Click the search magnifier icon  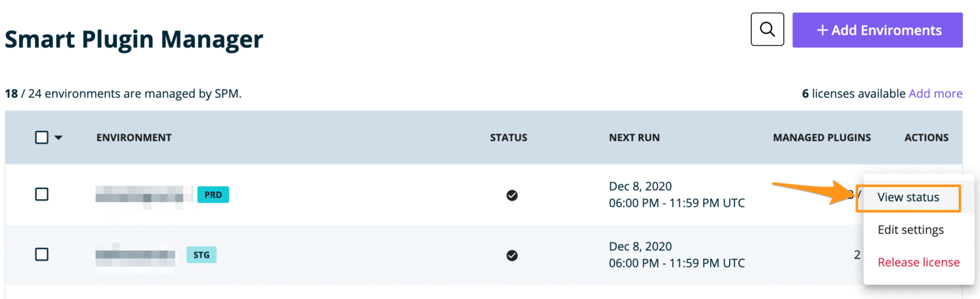point(767,29)
